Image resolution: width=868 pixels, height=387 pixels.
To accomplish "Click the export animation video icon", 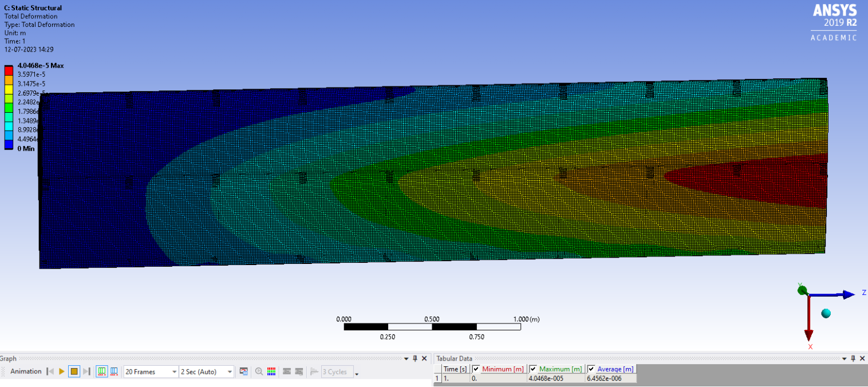I will pos(244,372).
